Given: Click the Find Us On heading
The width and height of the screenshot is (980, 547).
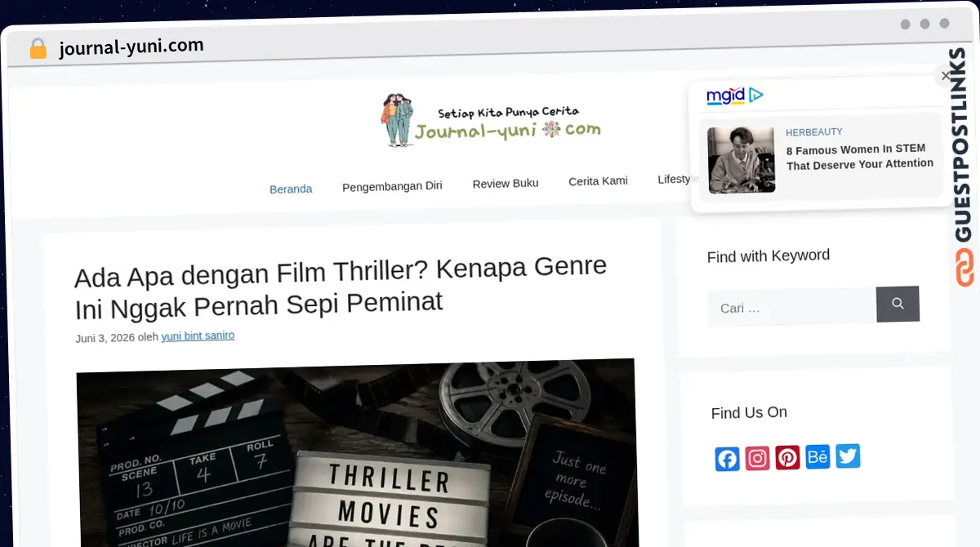Looking at the screenshot, I should pyautogui.click(x=749, y=413).
